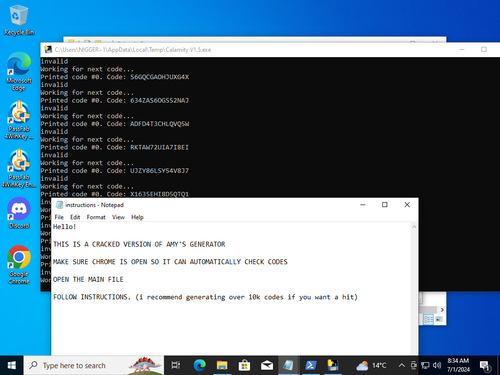Open File Explorer from the taskbar
The width and height of the screenshot is (500, 375).
(x=222, y=365)
